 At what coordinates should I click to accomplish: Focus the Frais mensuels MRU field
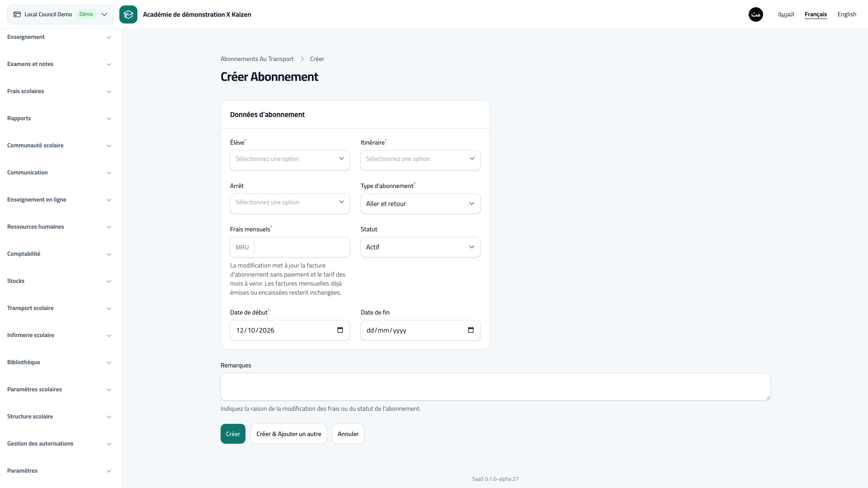point(302,247)
